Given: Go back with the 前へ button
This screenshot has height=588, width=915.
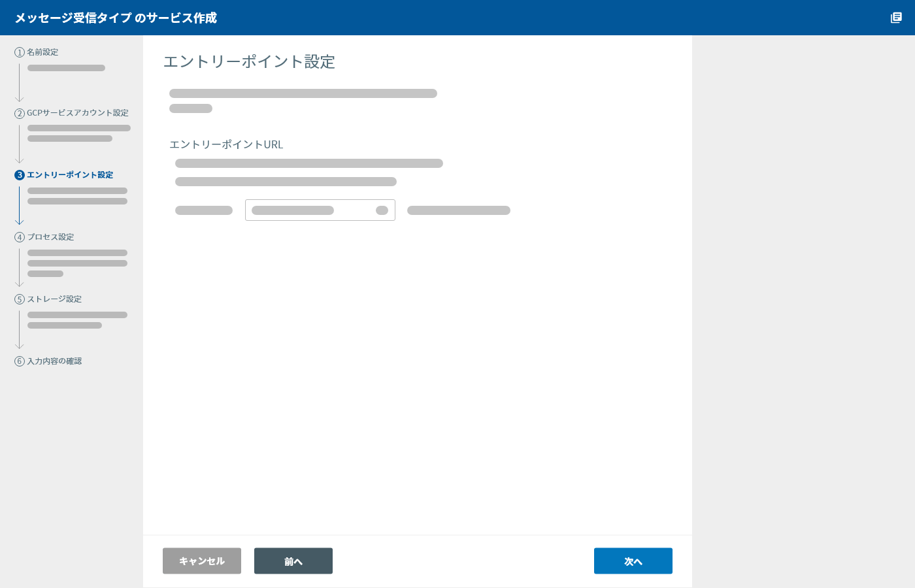Looking at the screenshot, I should (293, 561).
